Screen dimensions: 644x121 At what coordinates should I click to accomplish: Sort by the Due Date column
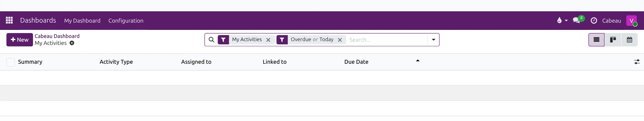(356, 62)
